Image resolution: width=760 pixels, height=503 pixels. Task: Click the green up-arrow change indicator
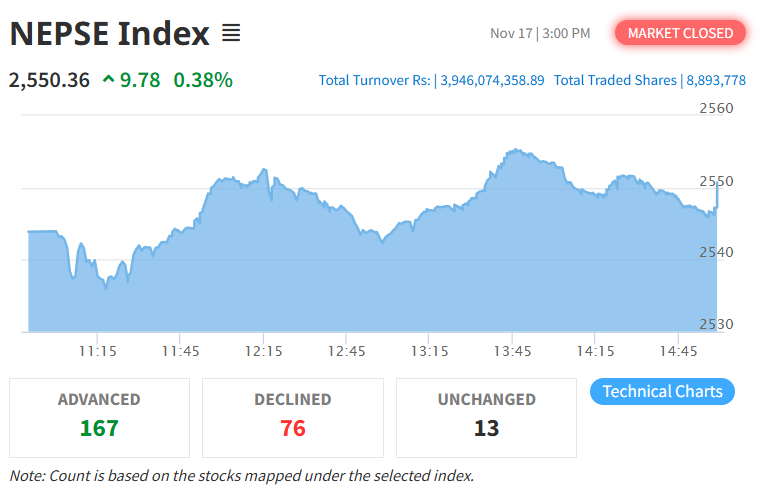pos(109,79)
